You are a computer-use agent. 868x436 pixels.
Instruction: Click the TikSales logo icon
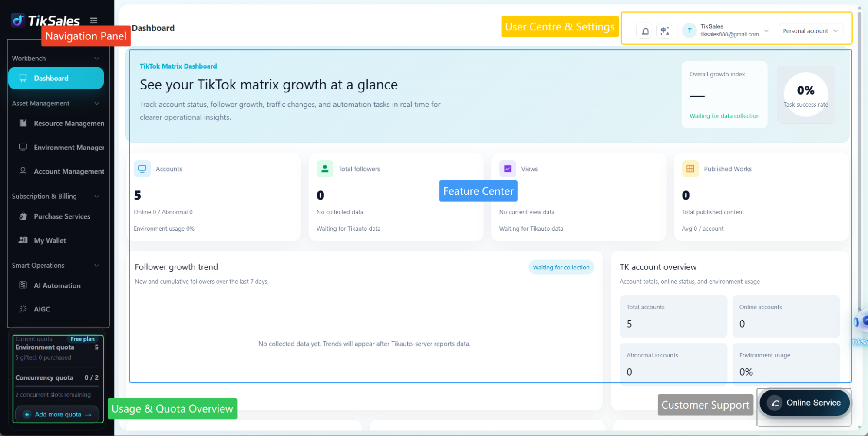point(18,20)
